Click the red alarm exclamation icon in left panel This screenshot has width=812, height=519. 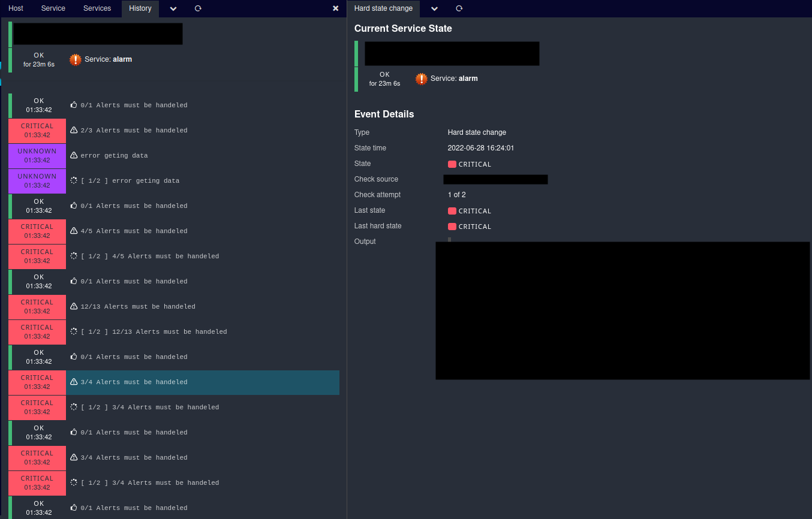(x=75, y=59)
